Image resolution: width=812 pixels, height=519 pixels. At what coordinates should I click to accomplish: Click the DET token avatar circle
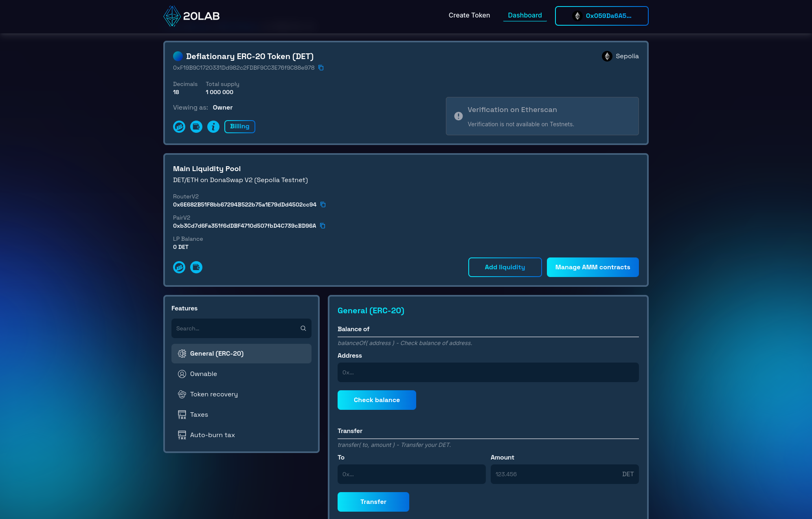coord(178,56)
